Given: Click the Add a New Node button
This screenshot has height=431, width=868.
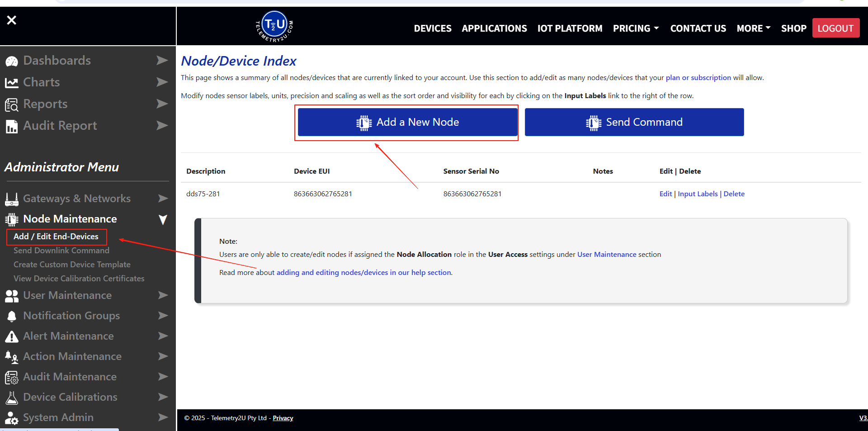Looking at the screenshot, I should [x=407, y=122].
